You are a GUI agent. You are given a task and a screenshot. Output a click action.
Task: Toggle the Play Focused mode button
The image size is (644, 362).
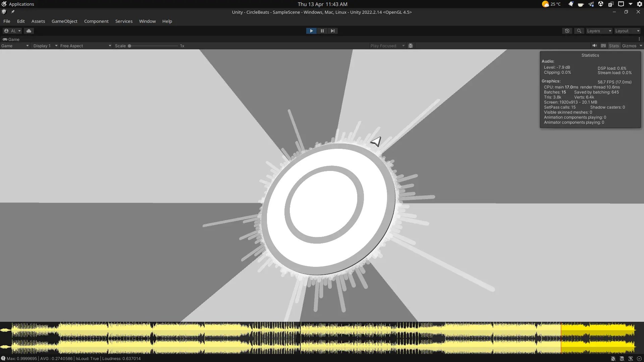pyautogui.click(x=385, y=46)
